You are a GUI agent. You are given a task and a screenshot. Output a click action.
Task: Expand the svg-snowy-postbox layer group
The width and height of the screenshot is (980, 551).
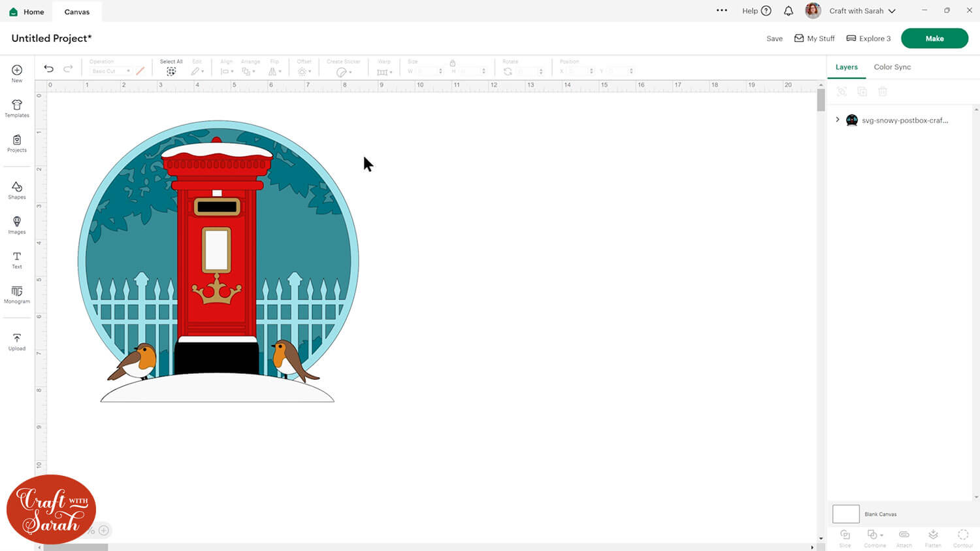[838, 120]
